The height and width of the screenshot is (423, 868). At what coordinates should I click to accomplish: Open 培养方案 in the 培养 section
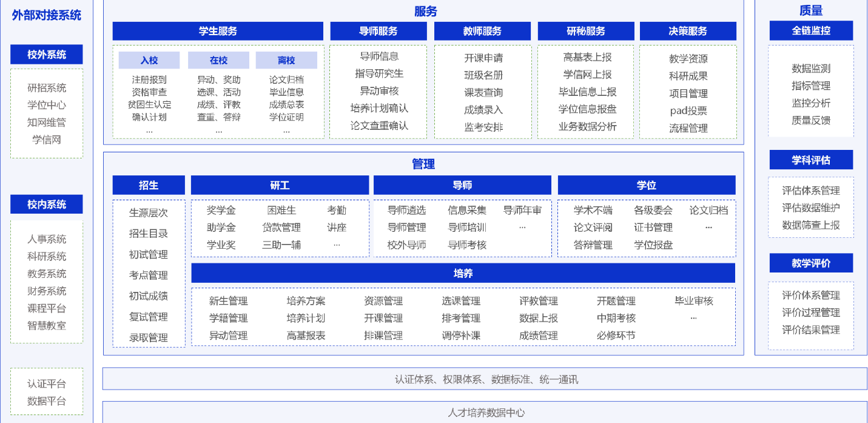(x=306, y=301)
